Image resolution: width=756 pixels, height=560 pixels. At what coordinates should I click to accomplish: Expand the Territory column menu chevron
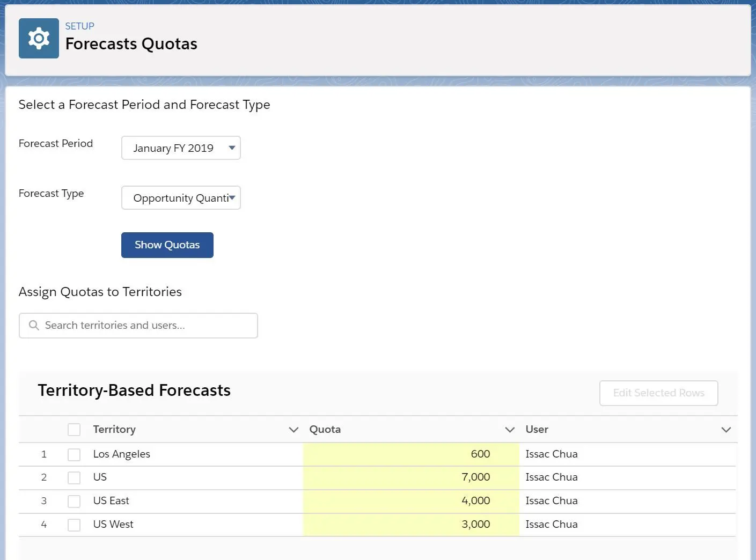(x=293, y=430)
